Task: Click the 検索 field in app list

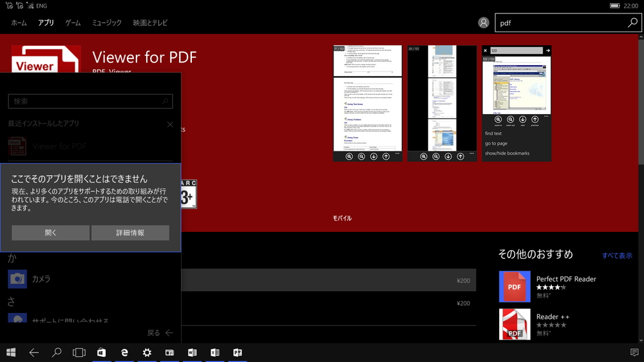Action: click(90, 101)
